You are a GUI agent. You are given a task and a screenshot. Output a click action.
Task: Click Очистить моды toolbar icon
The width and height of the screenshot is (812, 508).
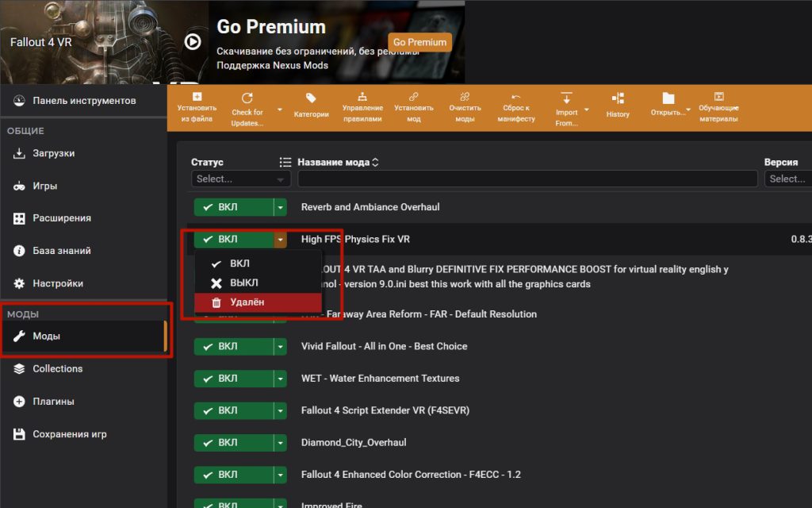tap(465, 97)
